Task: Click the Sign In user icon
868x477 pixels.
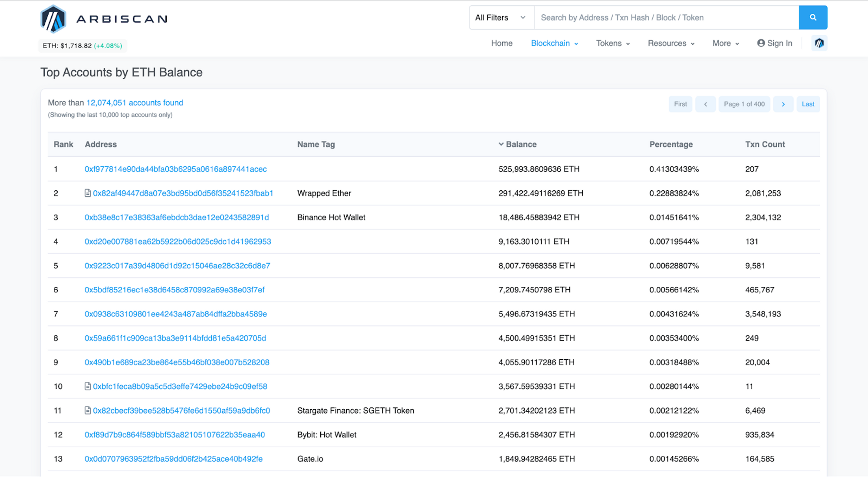Action: (x=761, y=43)
